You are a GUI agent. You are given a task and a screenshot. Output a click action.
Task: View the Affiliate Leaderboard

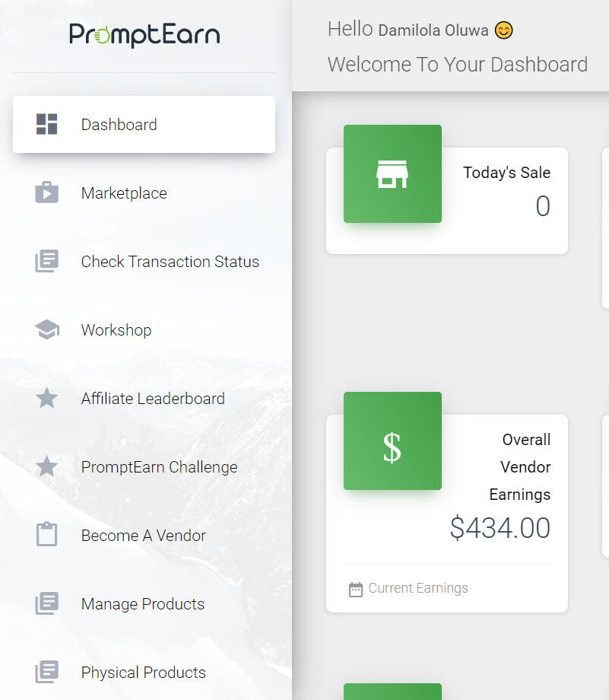(144, 398)
